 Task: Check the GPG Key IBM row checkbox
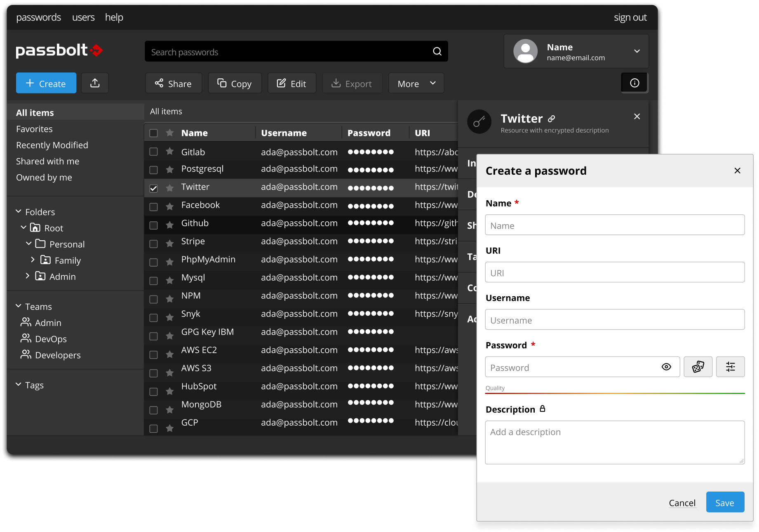pos(153,336)
